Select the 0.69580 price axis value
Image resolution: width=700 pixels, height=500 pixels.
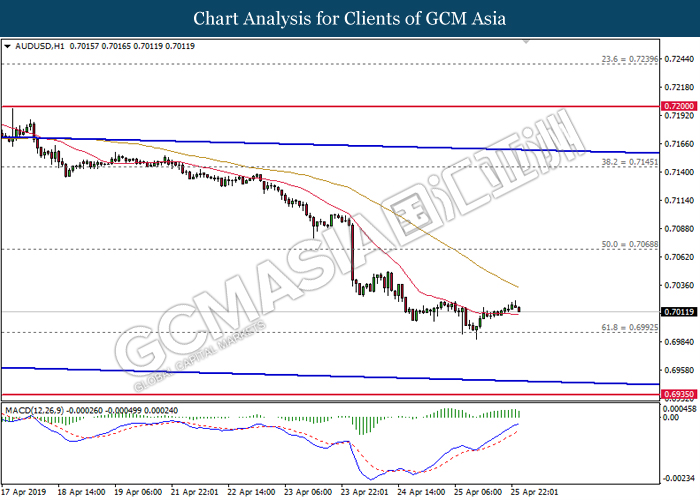coord(679,370)
